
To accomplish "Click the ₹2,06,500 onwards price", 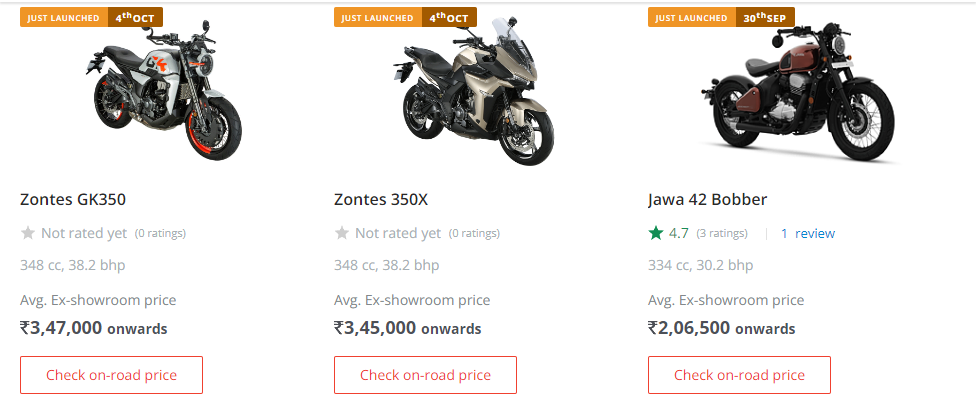I will [x=722, y=328].
